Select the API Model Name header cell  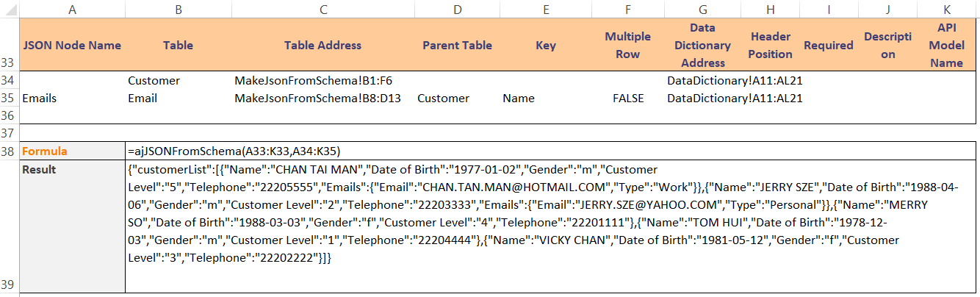(x=946, y=45)
